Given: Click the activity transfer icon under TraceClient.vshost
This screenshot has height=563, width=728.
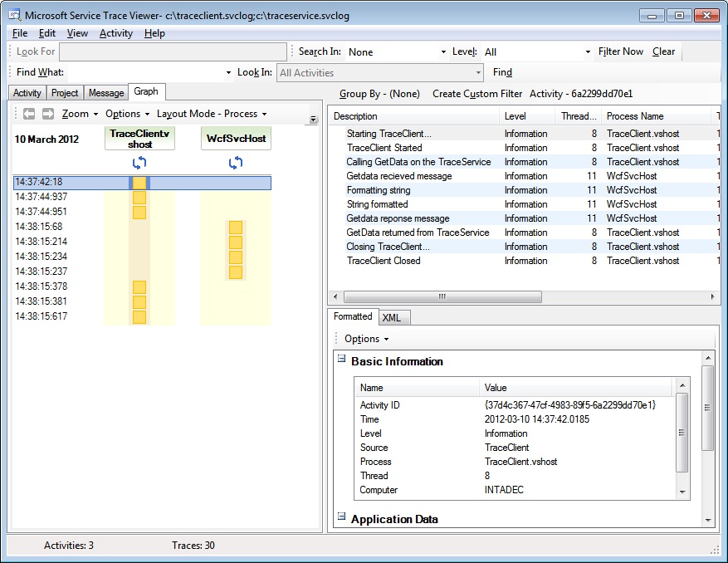Looking at the screenshot, I should pos(139,163).
